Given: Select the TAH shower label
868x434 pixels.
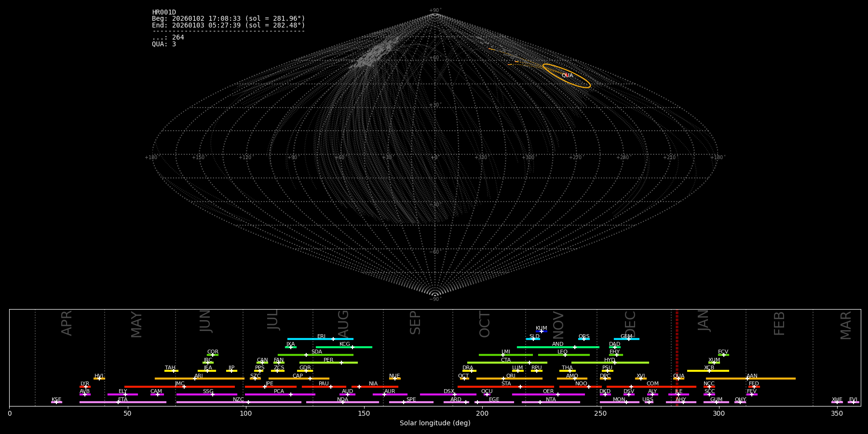Looking at the screenshot, I should pos(170,368).
